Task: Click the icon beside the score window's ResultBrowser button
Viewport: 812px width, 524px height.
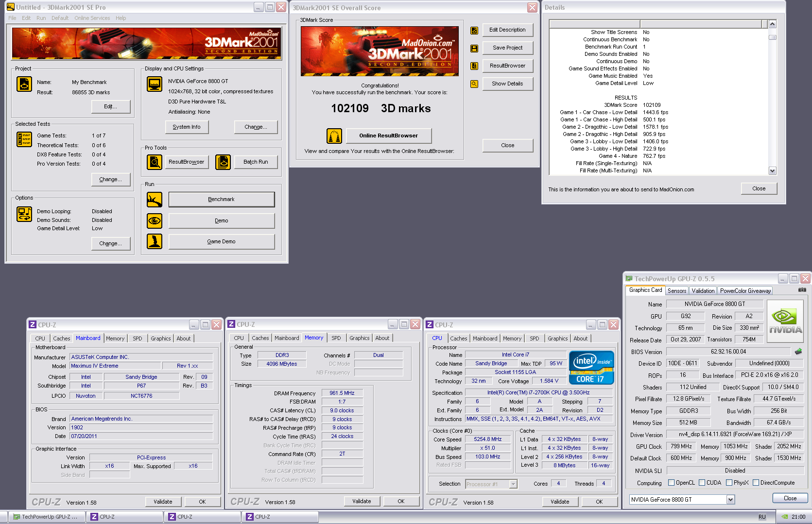Action: (474, 66)
